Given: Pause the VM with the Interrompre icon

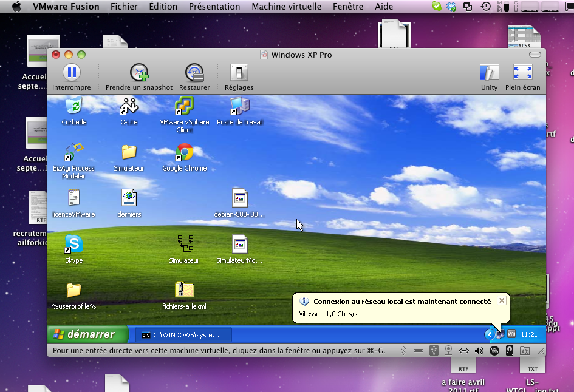Looking at the screenshot, I should tap(71, 73).
